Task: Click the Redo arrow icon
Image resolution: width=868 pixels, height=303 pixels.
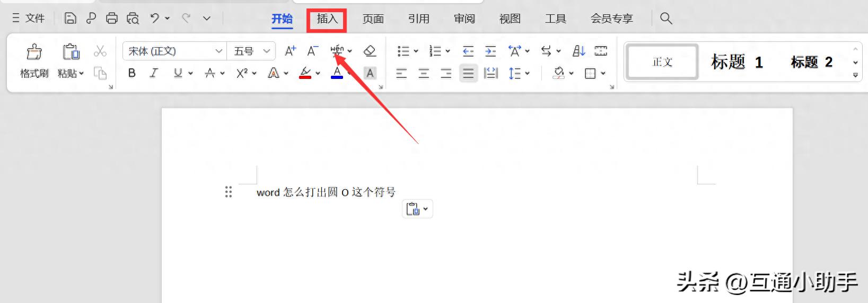Action: (186, 18)
